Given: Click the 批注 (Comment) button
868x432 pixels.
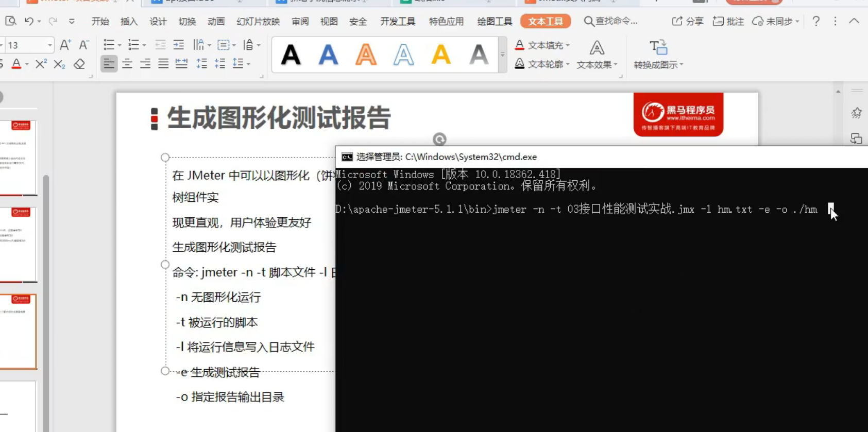Looking at the screenshot, I should [728, 21].
